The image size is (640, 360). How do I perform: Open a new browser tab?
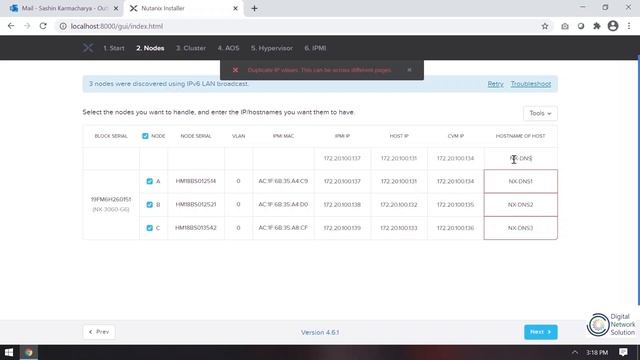pos(254,8)
